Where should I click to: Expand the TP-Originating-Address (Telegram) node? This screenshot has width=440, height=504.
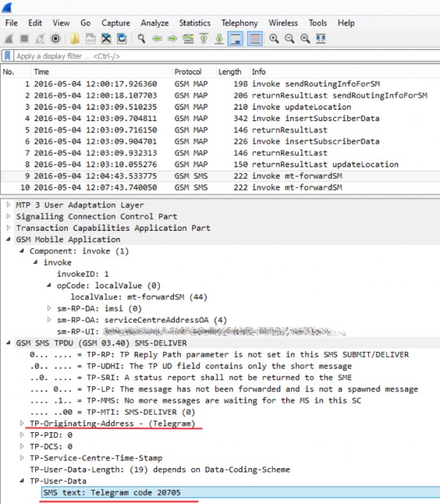22,423
